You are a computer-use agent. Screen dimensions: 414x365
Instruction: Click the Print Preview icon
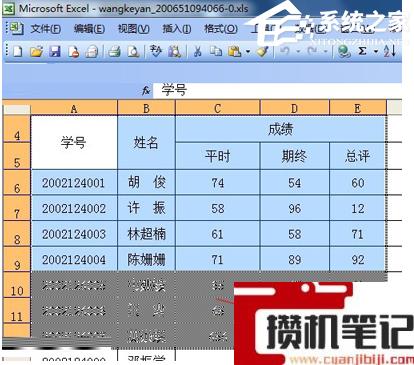click(133, 52)
